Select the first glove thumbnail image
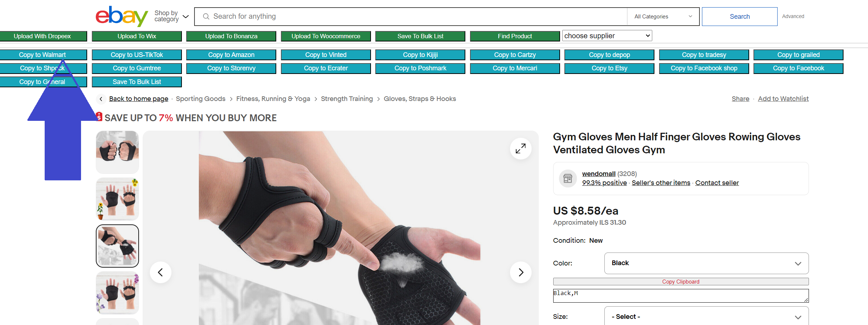This screenshot has width=868, height=325. pyautogui.click(x=117, y=152)
